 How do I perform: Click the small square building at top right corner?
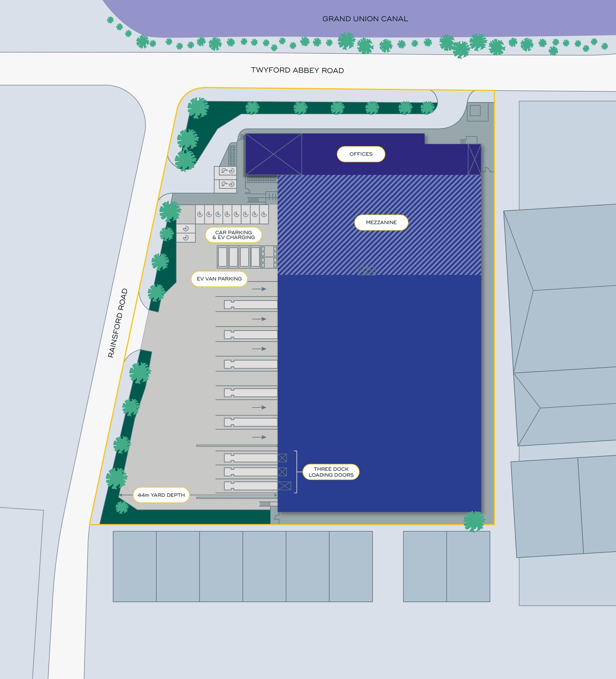click(475, 111)
